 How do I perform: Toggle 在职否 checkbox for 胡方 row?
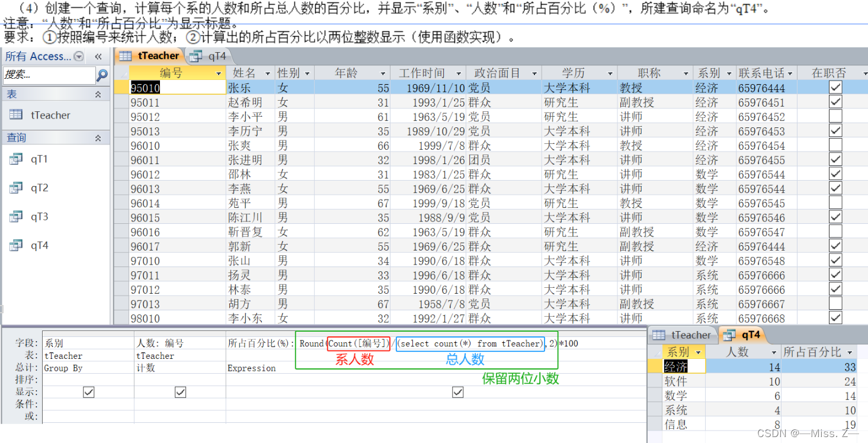click(835, 303)
